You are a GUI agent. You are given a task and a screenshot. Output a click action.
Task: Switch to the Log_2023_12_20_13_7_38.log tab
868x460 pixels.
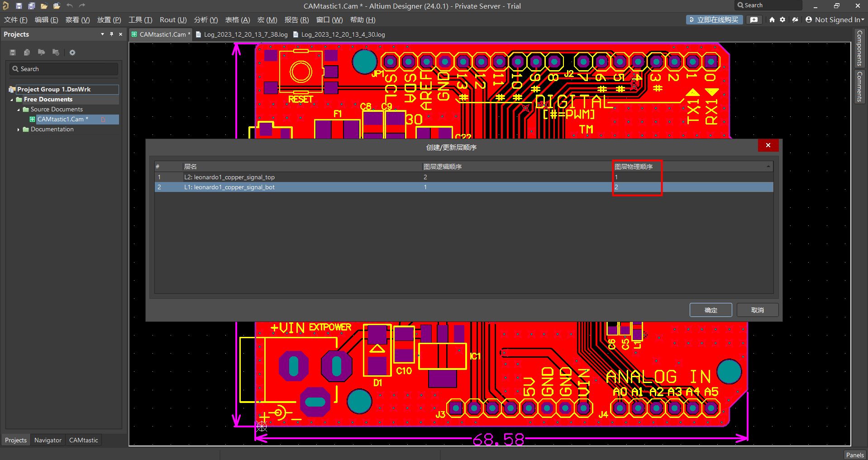tap(245, 34)
